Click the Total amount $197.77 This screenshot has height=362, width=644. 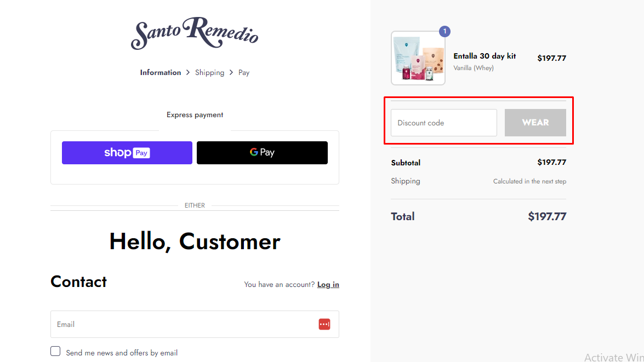[547, 217]
